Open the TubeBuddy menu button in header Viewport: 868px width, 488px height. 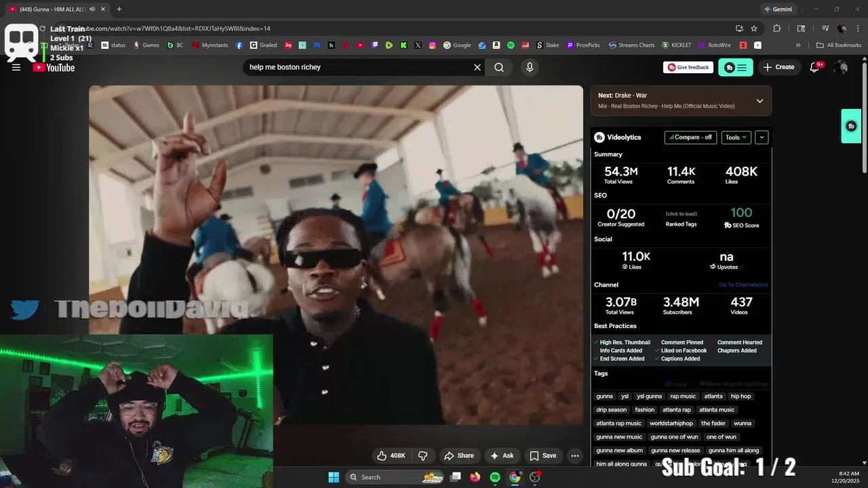click(736, 67)
